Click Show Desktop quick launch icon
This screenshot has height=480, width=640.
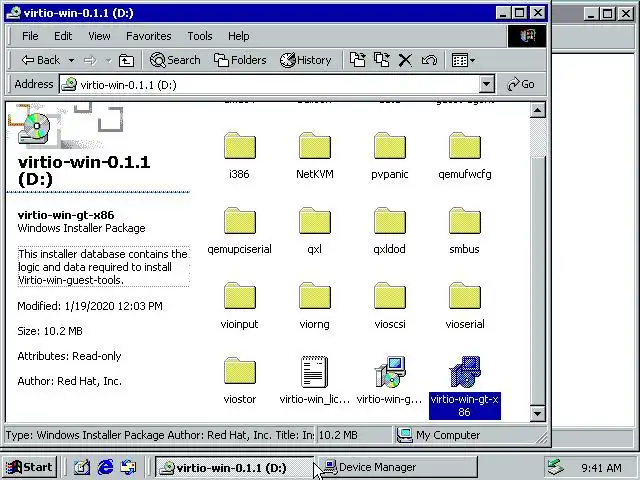82,467
